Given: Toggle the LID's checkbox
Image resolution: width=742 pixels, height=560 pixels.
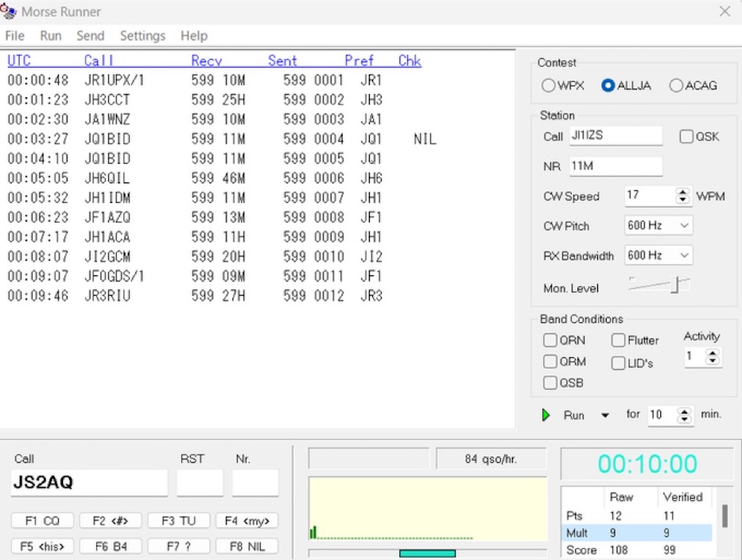Looking at the screenshot, I should click(x=618, y=363).
